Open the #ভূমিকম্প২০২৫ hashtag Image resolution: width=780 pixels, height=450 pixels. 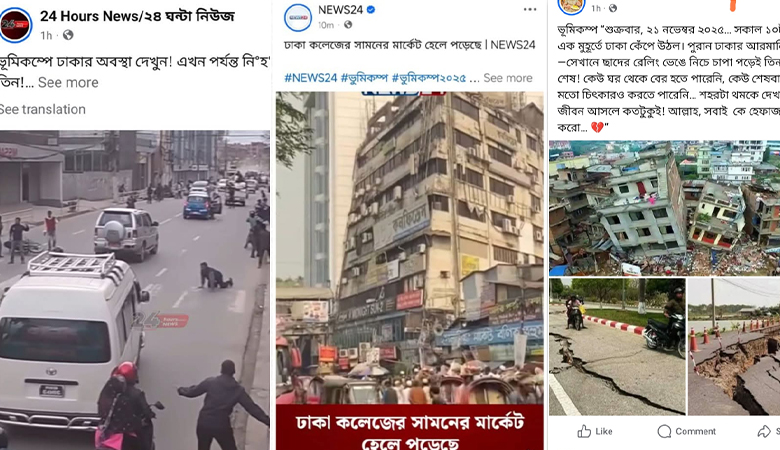tap(429, 78)
